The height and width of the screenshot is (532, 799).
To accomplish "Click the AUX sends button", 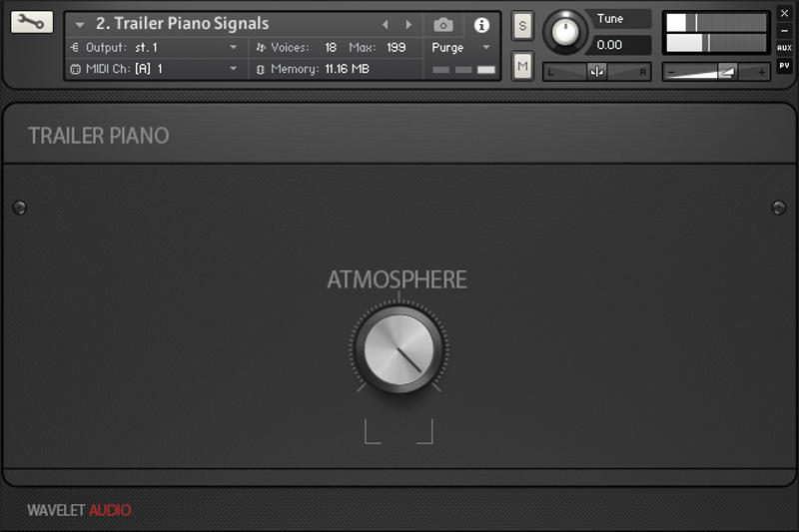I will pyautogui.click(x=784, y=47).
